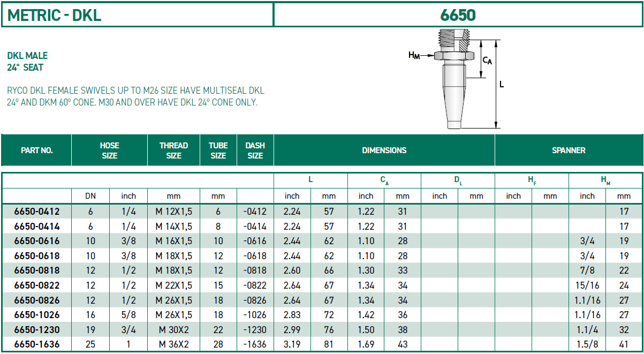Select part number 6650-0414
The height and width of the screenshot is (354, 644).
coord(36,227)
